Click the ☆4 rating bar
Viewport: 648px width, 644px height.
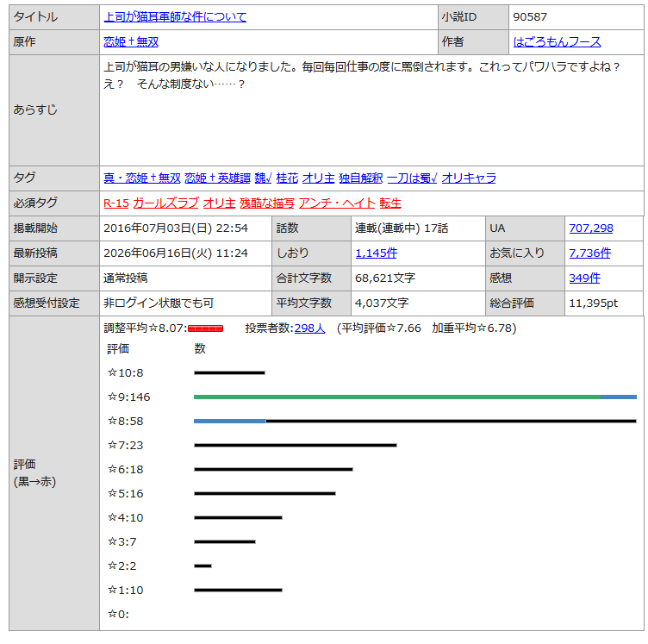pos(238,517)
